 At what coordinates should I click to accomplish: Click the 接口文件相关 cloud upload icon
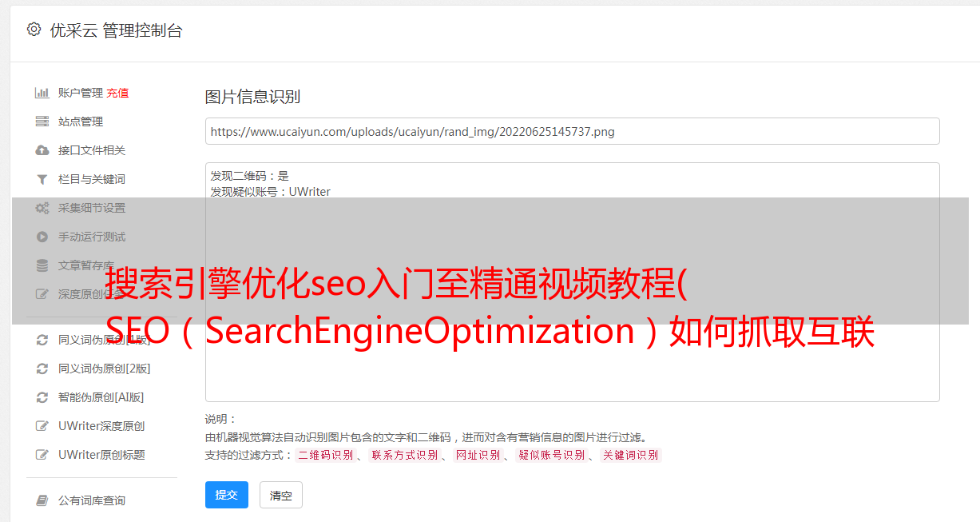(x=42, y=150)
